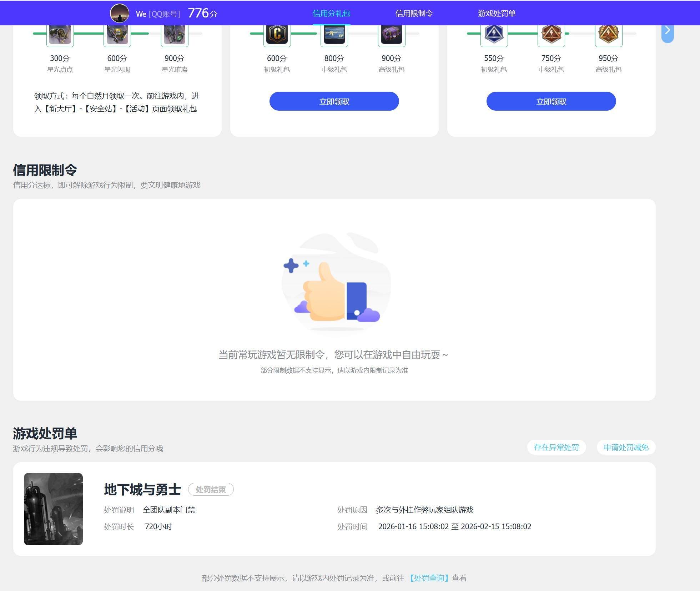Select the 600分 星光闪现 reward icon

117,36
